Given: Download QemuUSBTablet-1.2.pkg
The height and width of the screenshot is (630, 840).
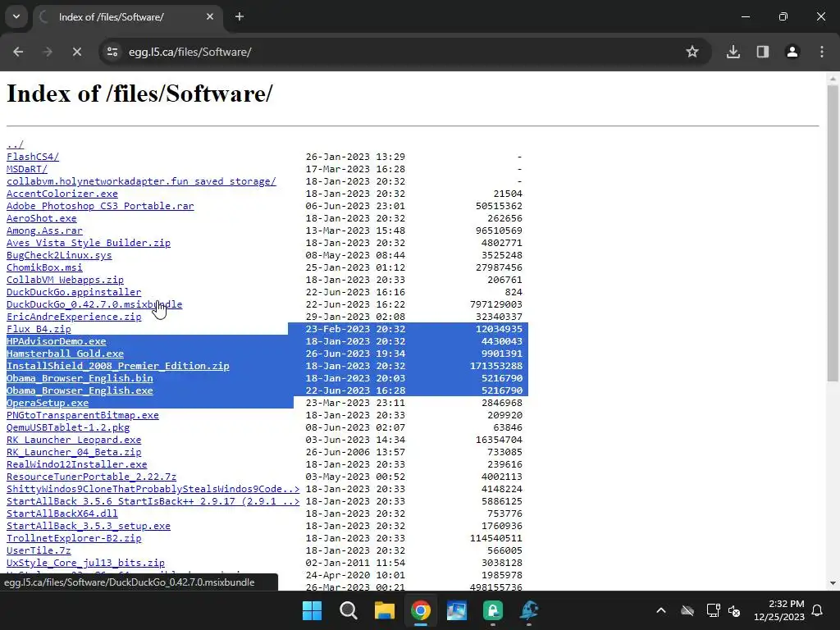Looking at the screenshot, I should point(68,428).
